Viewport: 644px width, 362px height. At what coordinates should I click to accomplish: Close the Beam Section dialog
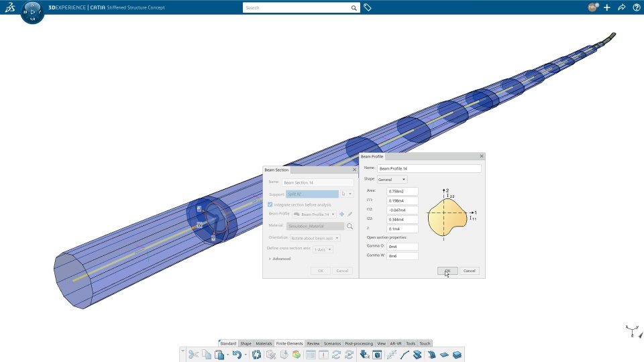354,170
